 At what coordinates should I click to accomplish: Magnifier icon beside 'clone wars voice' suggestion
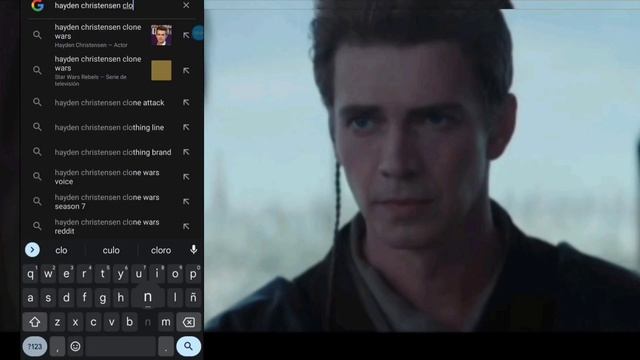click(x=37, y=176)
